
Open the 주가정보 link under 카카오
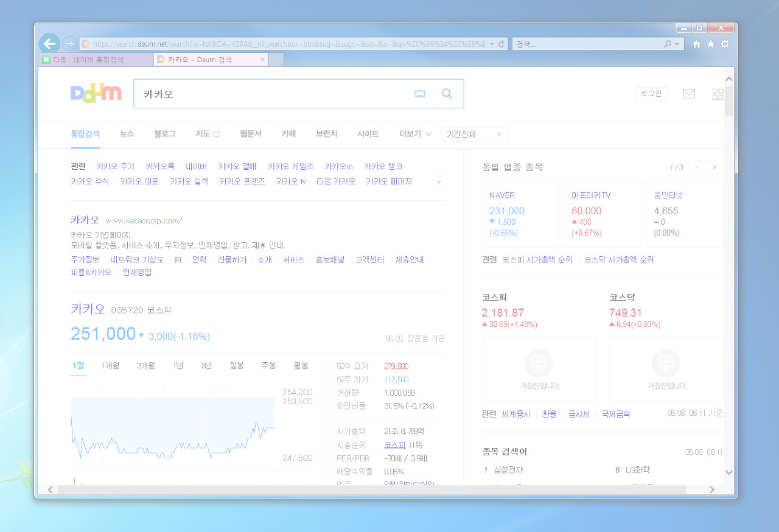85,259
